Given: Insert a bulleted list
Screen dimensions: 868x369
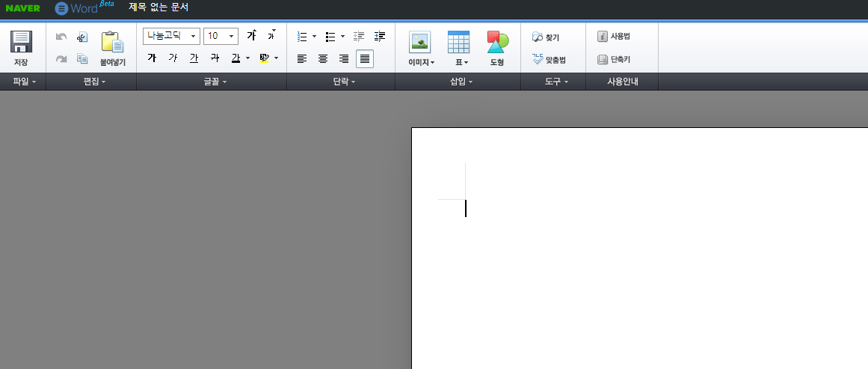Looking at the screenshot, I should tap(330, 37).
